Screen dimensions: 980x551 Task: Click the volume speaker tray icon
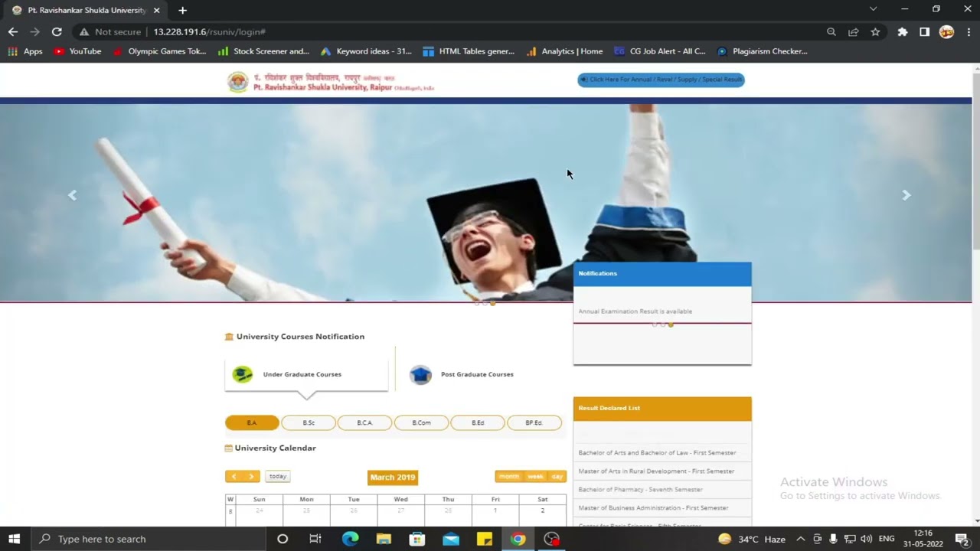pos(866,539)
